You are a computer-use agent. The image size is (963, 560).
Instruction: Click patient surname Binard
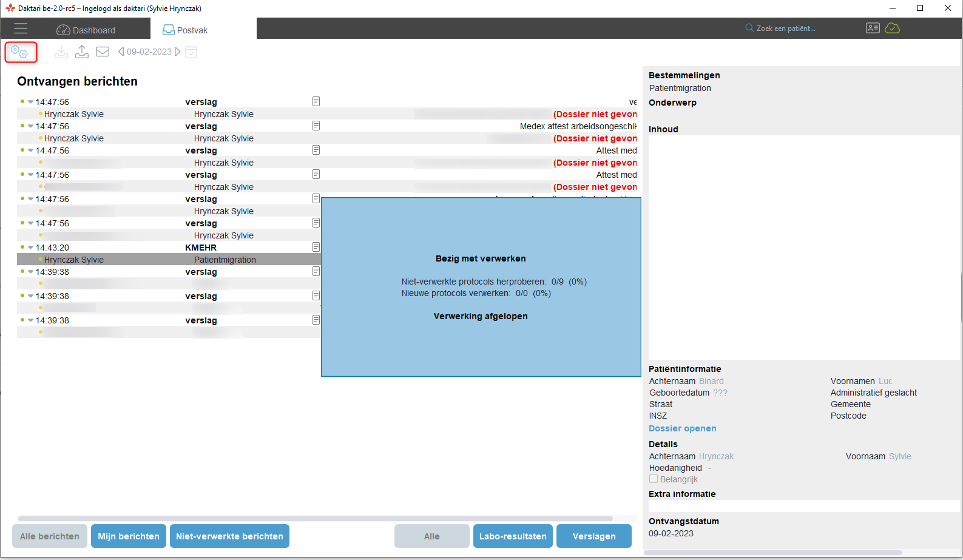[x=711, y=381]
